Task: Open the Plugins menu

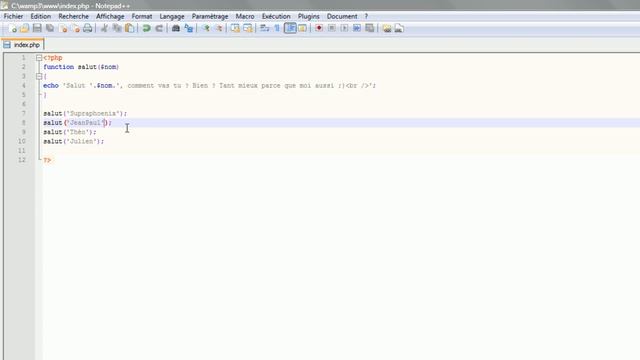Action: click(309, 16)
